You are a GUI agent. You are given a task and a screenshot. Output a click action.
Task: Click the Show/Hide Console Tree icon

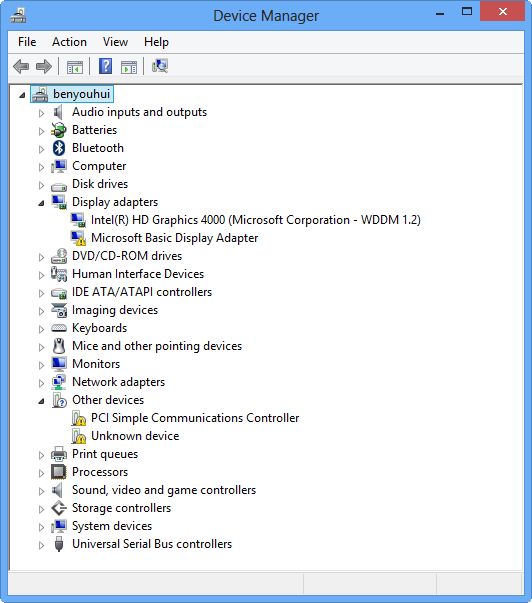tap(75, 67)
